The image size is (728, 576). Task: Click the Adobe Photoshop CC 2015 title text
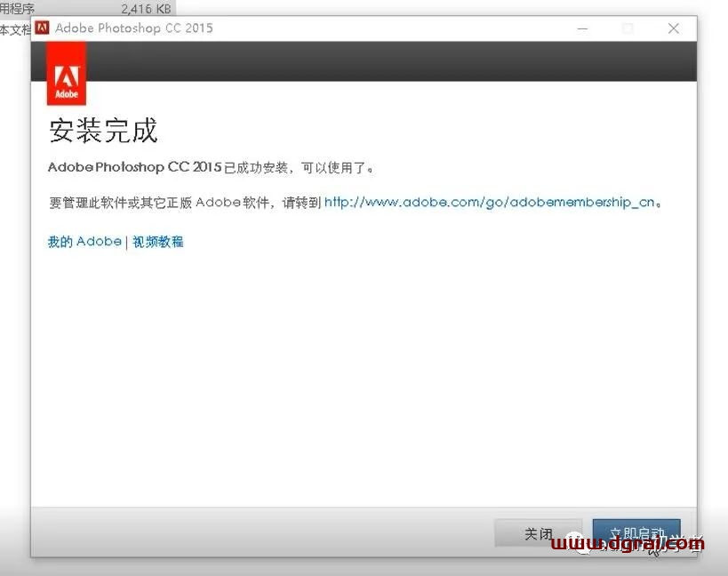pyautogui.click(x=133, y=28)
